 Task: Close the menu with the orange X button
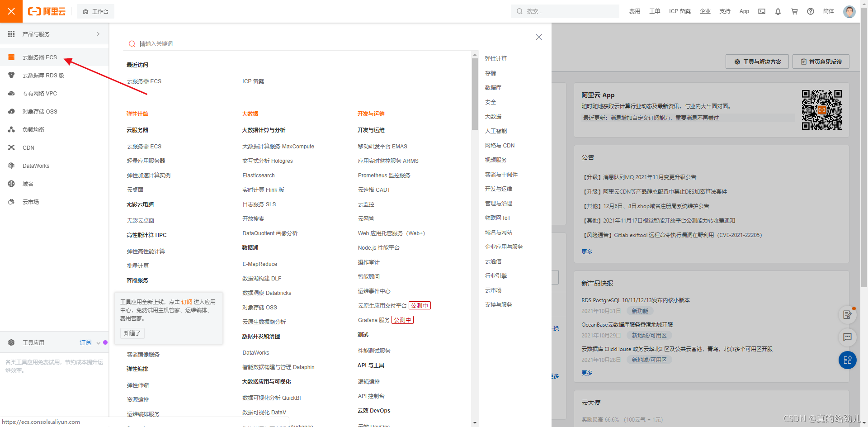11,11
